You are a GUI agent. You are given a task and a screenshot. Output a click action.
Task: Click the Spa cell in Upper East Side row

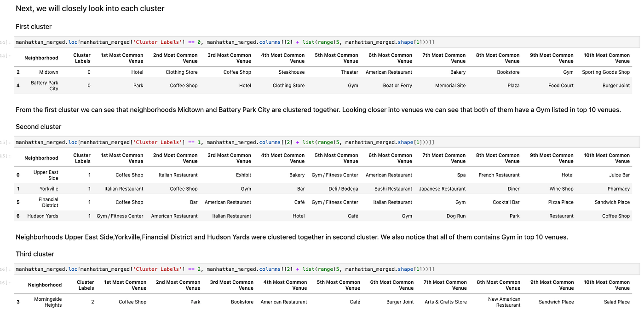[461, 175]
